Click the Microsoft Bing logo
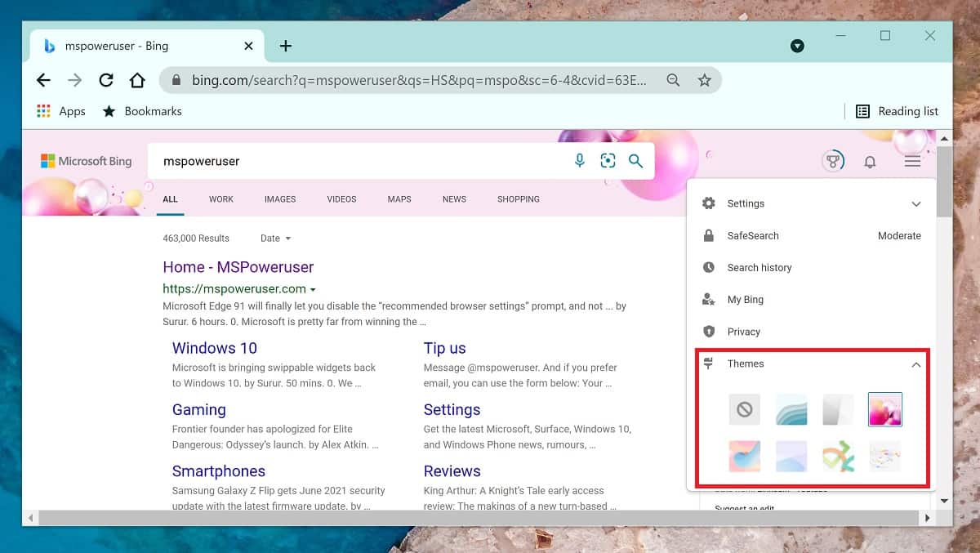The width and height of the screenshot is (980, 553). point(86,161)
